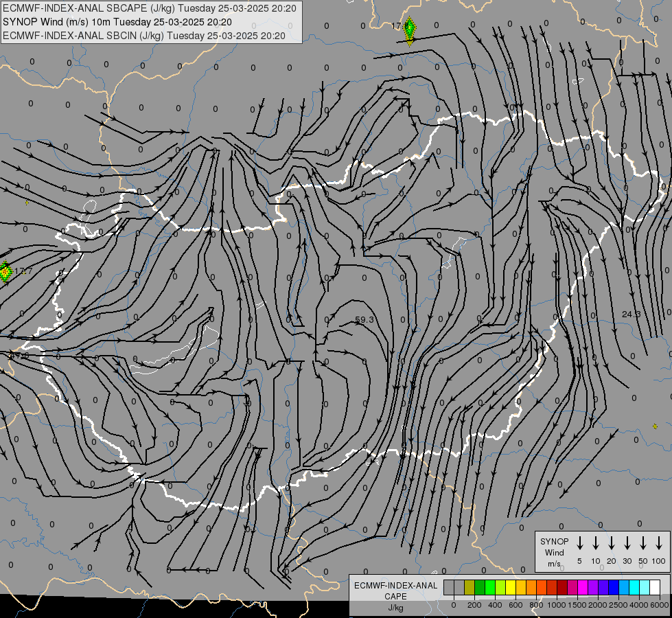Click the green CAPE diamond marker beside 17.7
Screen dimensions: 672x618
[x=5, y=271]
